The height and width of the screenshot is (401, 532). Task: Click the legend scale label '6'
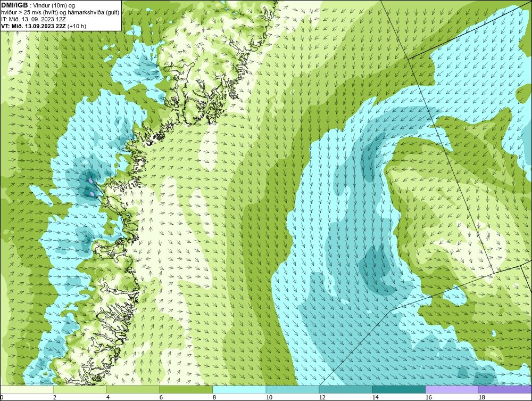tap(161, 397)
